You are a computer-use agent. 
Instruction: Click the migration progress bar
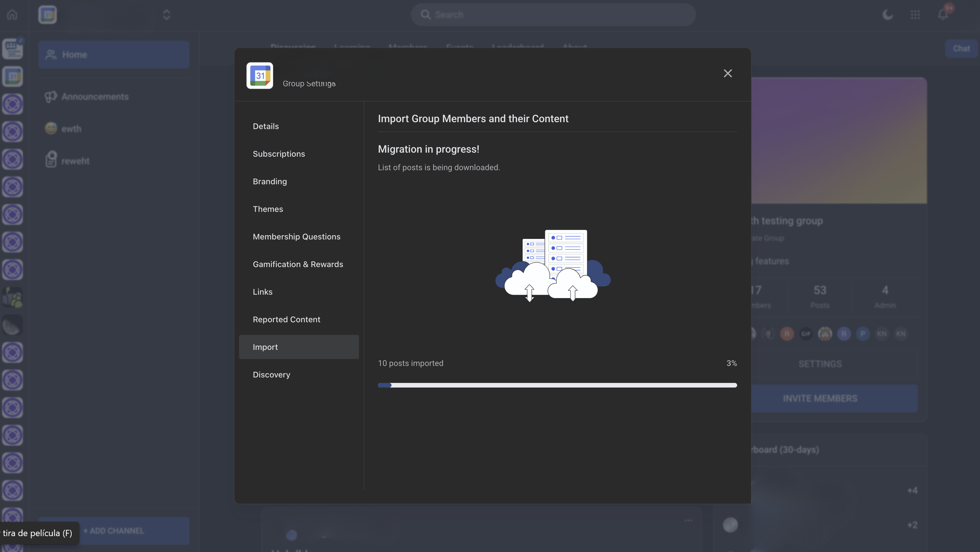[557, 385]
